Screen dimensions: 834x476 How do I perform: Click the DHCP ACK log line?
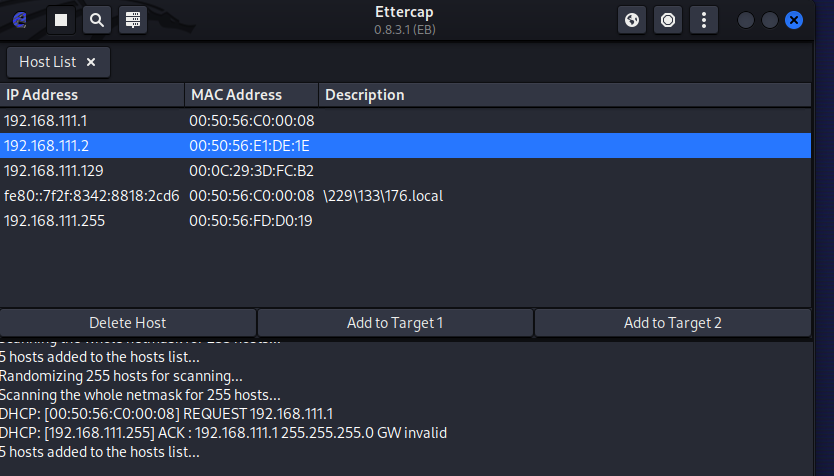click(x=223, y=433)
